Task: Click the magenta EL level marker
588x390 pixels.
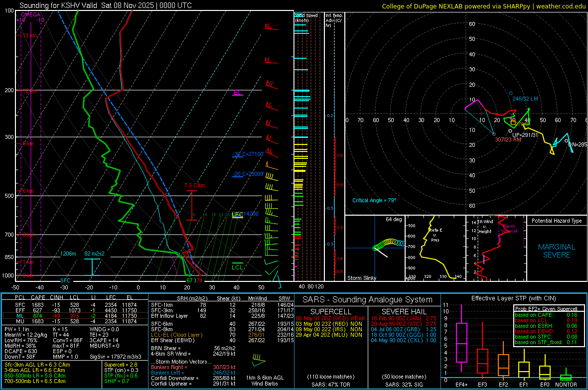Action: [x=237, y=93]
